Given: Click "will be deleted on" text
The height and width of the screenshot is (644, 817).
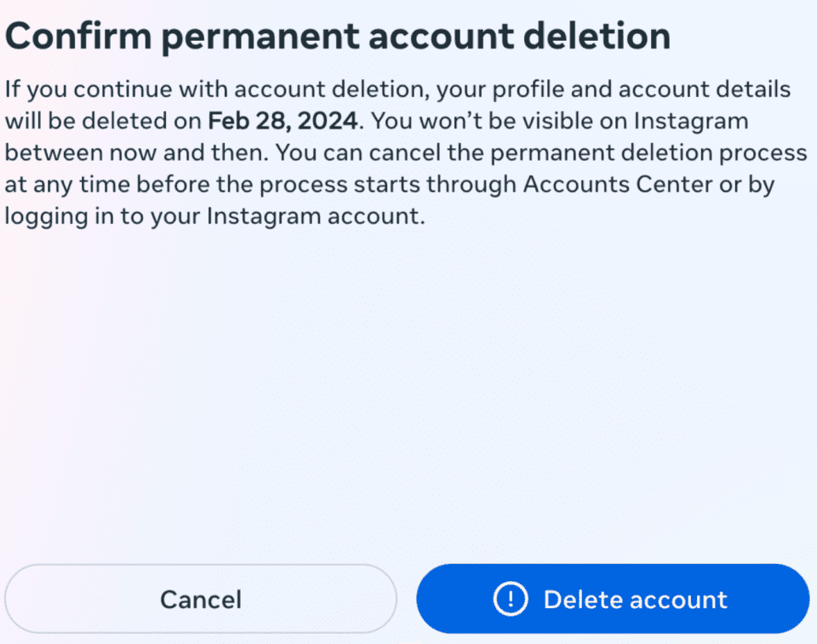Looking at the screenshot, I should [102, 121].
